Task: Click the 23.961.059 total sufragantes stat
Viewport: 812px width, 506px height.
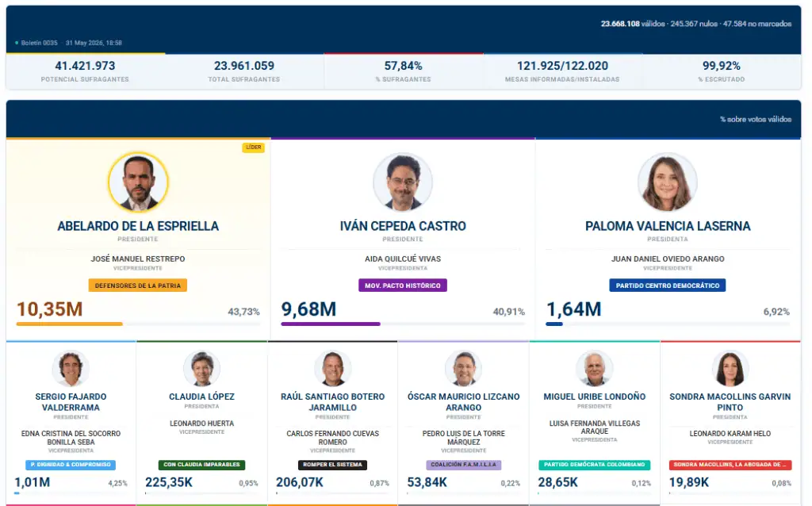Action: pos(244,71)
